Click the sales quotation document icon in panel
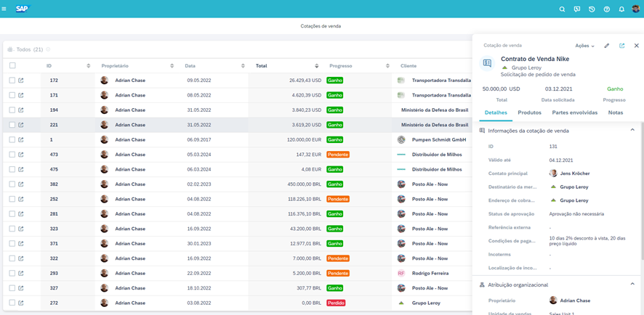The width and height of the screenshot is (644, 315). click(x=488, y=63)
